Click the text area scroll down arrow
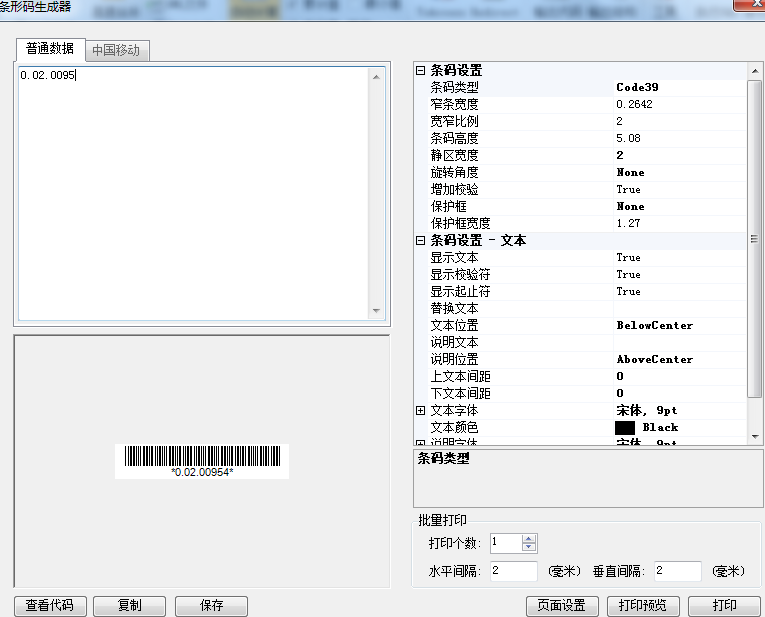765x617 pixels. [376, 311]
